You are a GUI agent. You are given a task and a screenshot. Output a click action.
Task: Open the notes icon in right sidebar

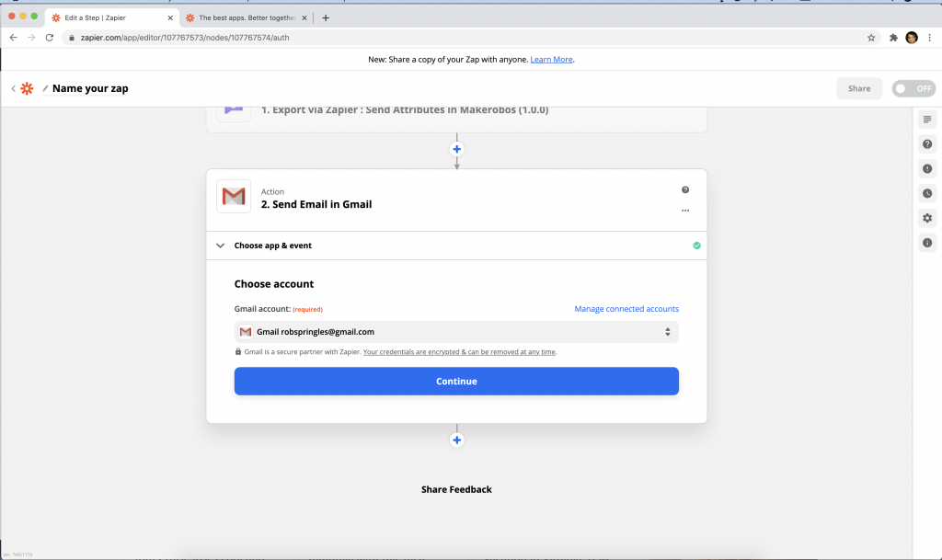click(927, 120)
